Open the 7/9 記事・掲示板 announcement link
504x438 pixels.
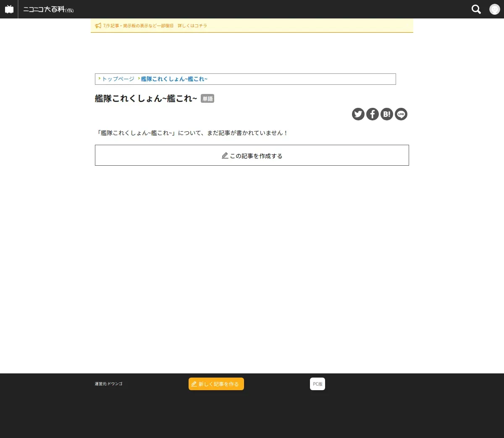click(155, 26)
